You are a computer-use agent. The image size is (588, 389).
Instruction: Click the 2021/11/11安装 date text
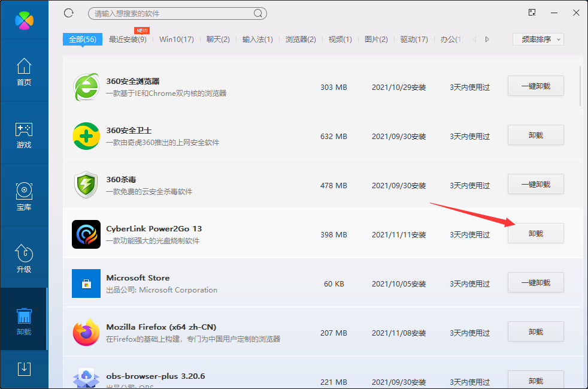(x=399, y=235)
